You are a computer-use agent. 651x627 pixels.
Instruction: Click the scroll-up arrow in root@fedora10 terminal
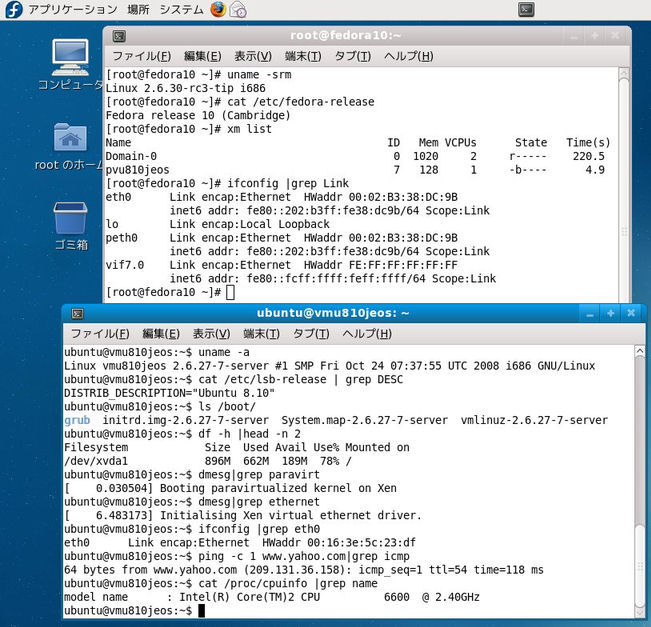624,74
